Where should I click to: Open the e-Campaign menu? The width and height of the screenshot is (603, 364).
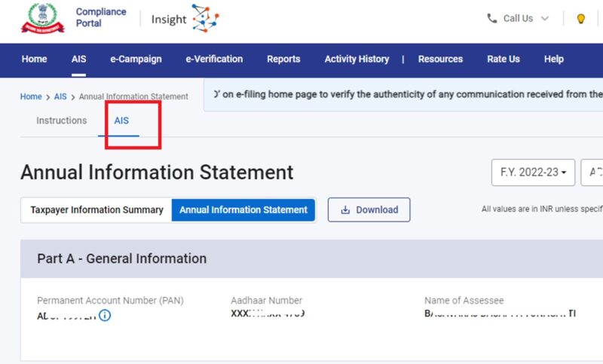coord(136,60)
